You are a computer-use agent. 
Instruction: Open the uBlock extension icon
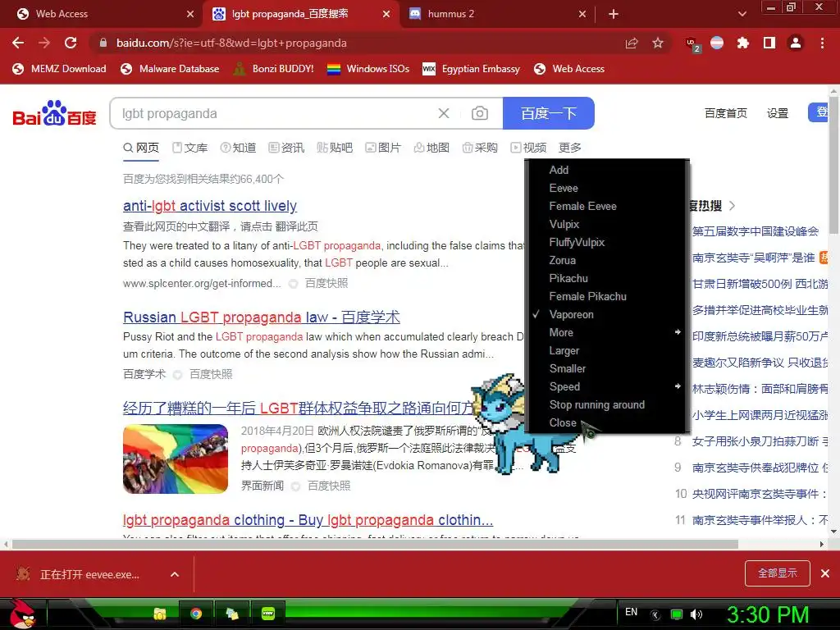[x=692, y=44]
